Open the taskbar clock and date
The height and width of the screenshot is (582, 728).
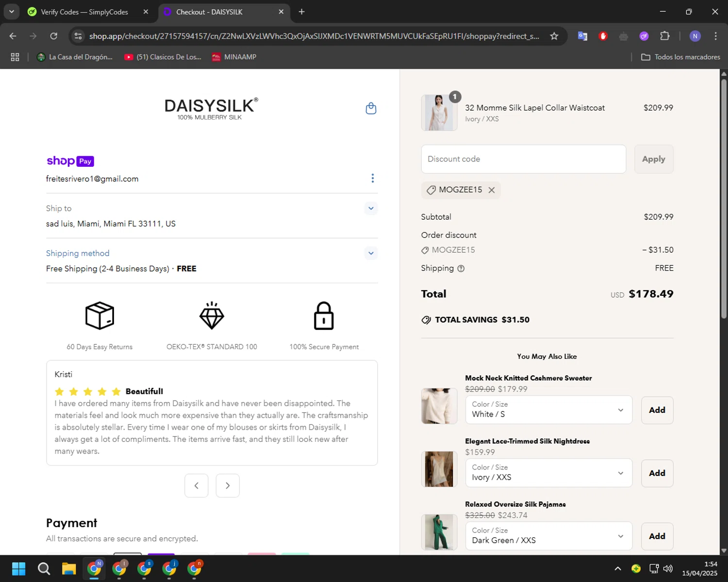(x=699, y=568)
